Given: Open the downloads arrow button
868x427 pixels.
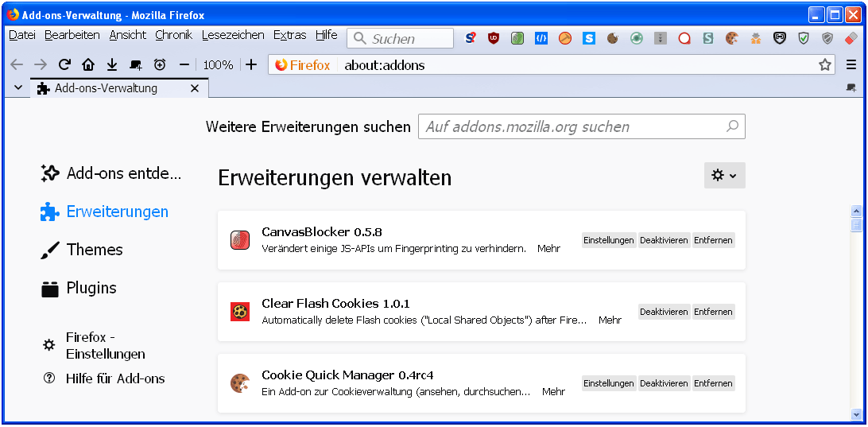Looking at the screenshot, I should point(112,64).
